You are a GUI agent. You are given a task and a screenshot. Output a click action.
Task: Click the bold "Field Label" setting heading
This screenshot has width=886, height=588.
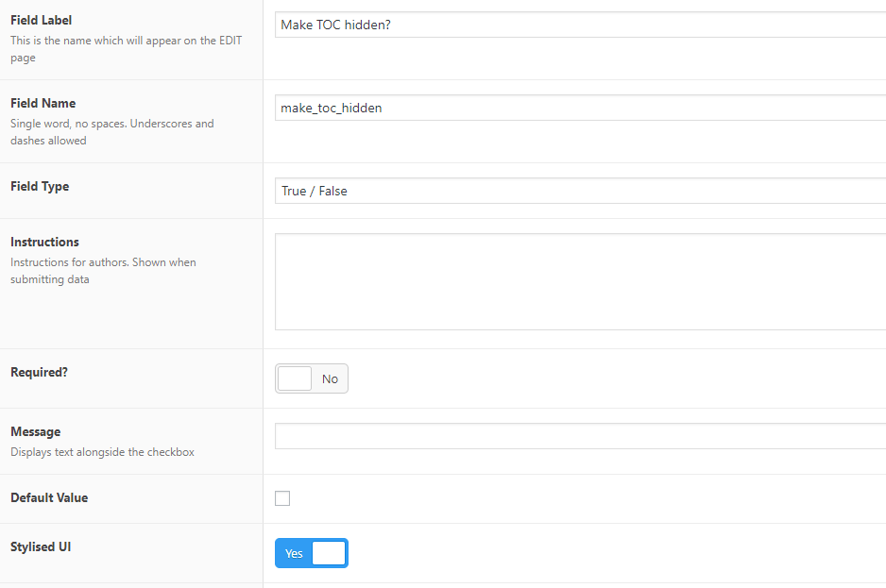click(41, 20)
